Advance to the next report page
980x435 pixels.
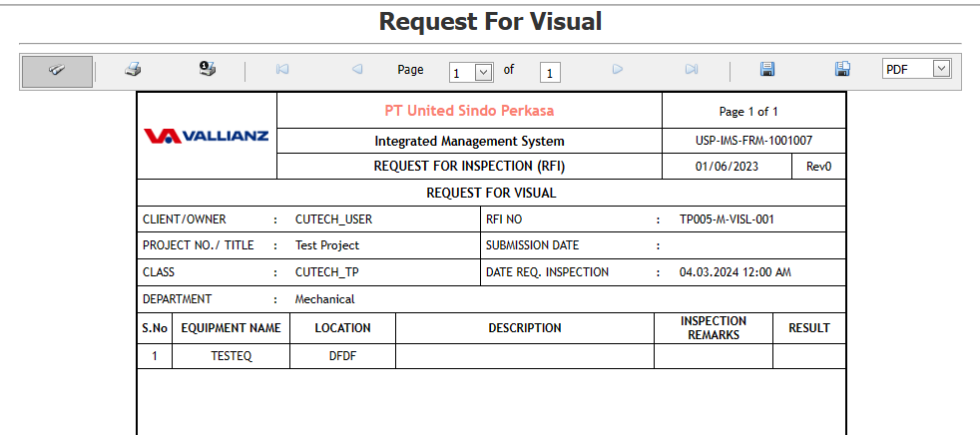click(618, 70)
